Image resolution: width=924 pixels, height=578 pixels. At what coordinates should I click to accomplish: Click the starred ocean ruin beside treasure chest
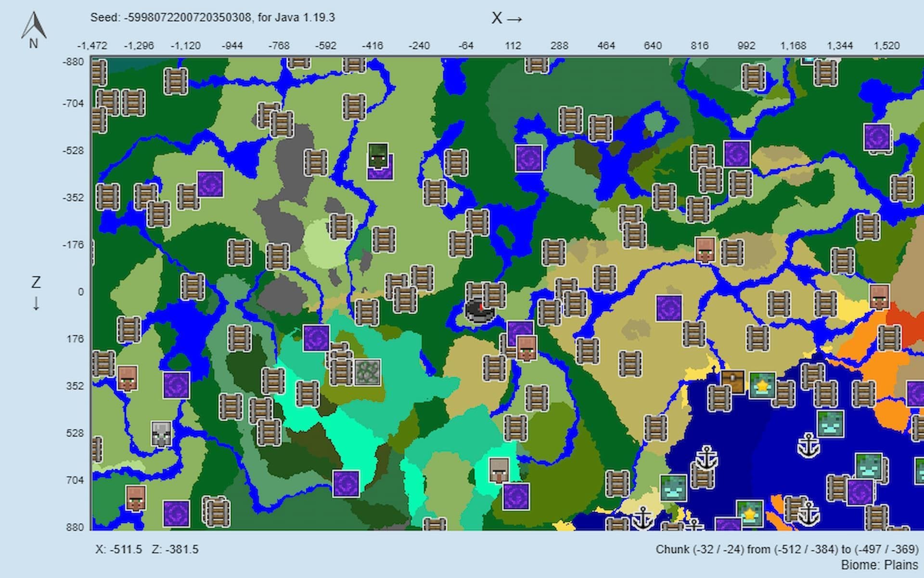pos(763,385)
